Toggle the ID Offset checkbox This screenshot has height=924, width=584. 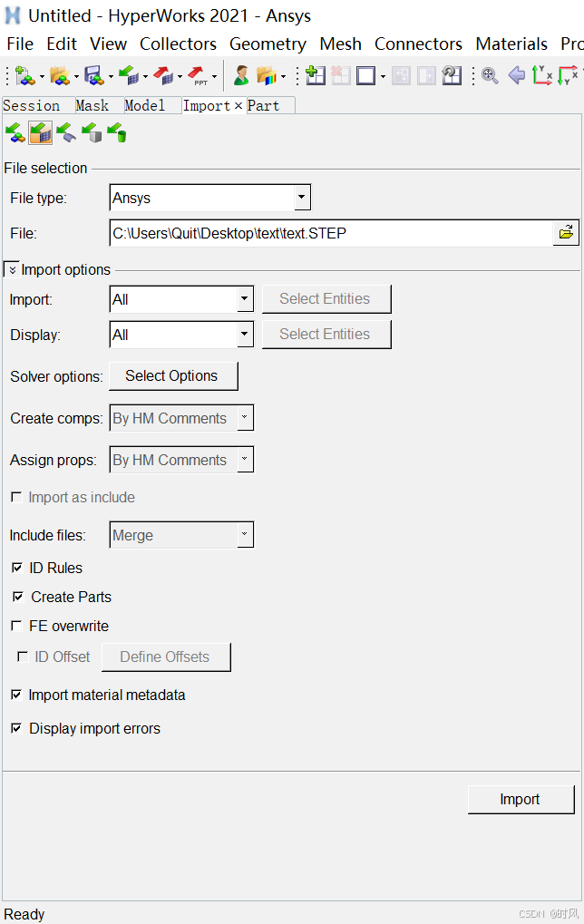(x=23, y=657)
